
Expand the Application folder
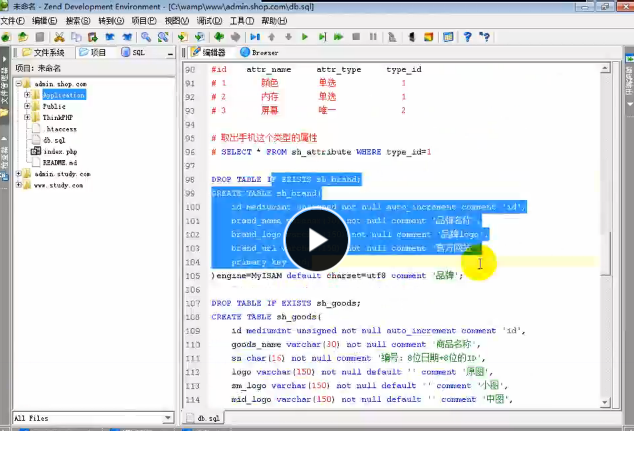[27, 95]
